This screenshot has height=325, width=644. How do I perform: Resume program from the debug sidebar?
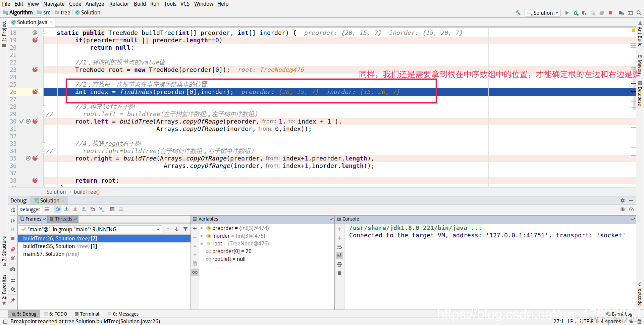click(13, 221)
